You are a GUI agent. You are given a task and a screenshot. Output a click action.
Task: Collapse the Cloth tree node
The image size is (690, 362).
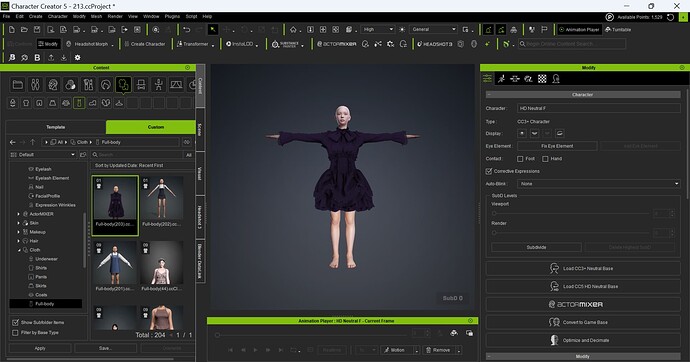(19, 250)
